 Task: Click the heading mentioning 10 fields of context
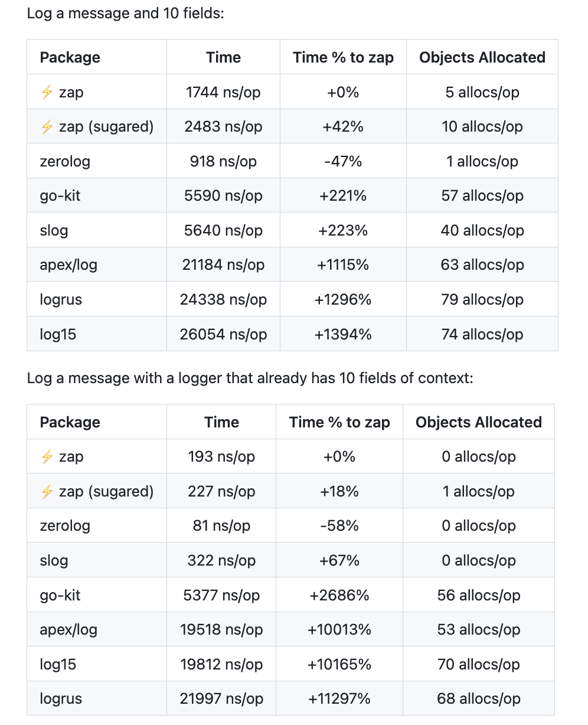[x=250, y=378]
